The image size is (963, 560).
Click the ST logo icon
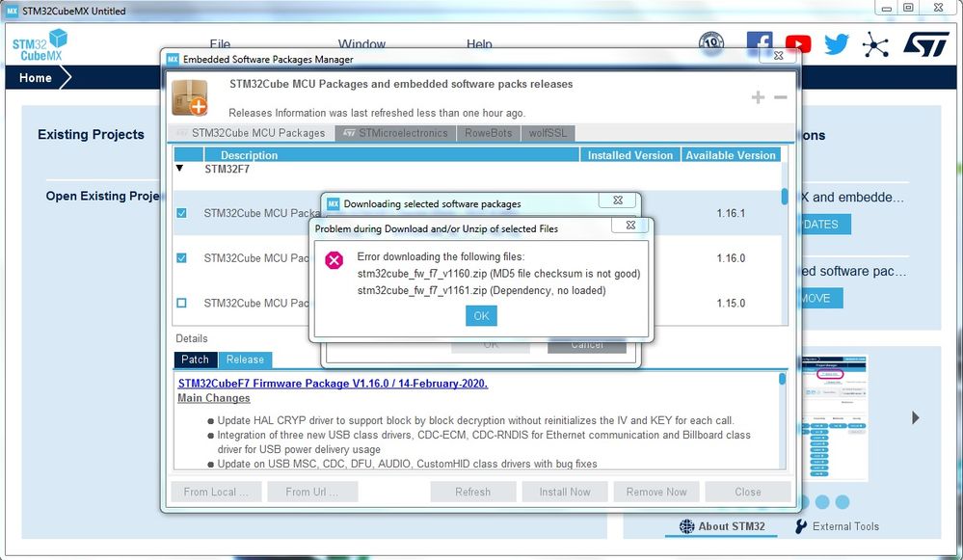point(926,44)
